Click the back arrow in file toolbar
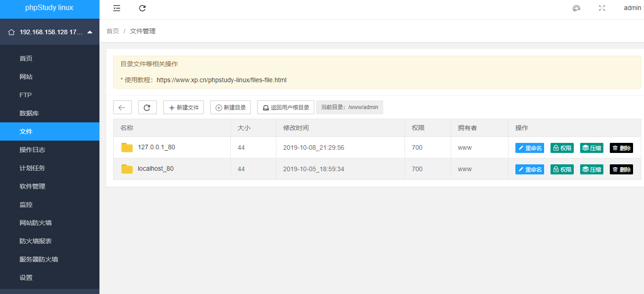This screenshot has width=644, height=294. (122, 107)
